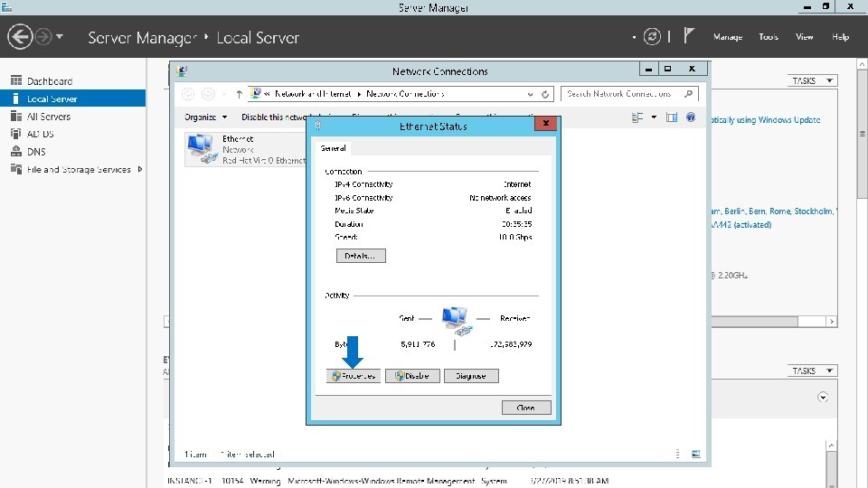Switch to the General tab
The width and height of the screenshot is (868, 488).
point(334,148)
